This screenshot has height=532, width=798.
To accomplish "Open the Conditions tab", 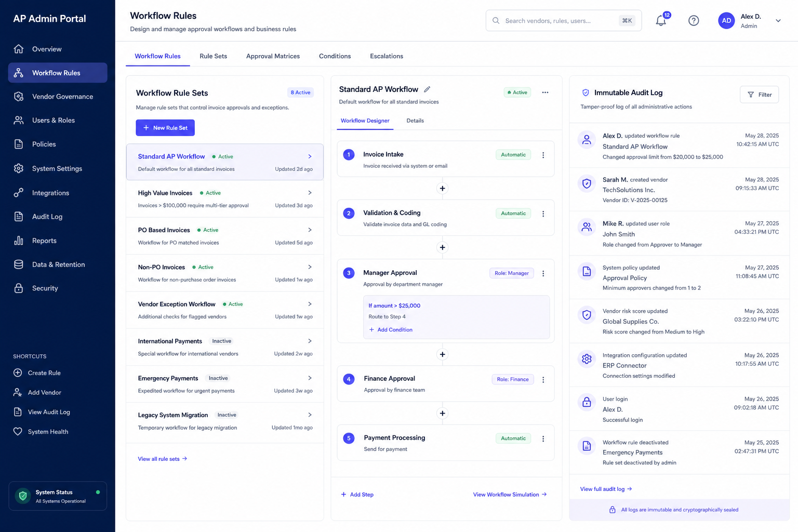I will click(335, 56).
